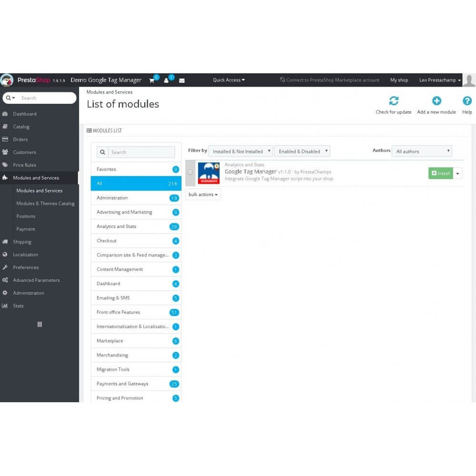Expand the Install button's arrow dropdown
476x476 pixels.
coord(457,173)
